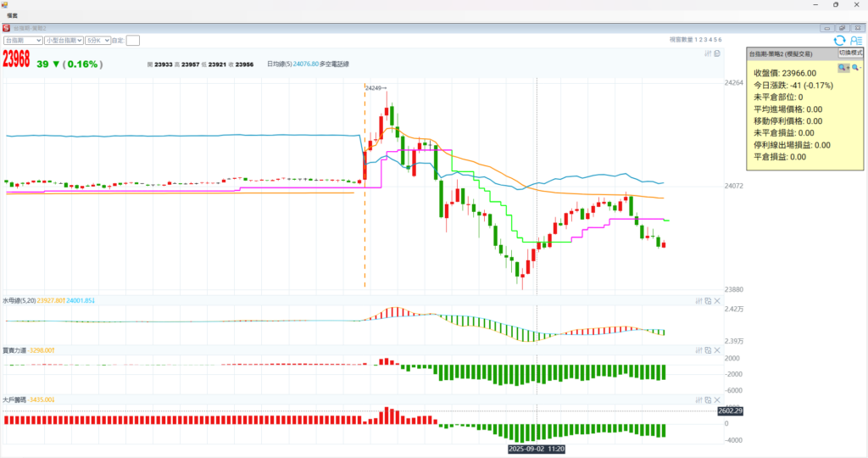The height and width of the screenshot is (458, 868).
Task: Open the 檔案 menu
Action: [13, 15]
